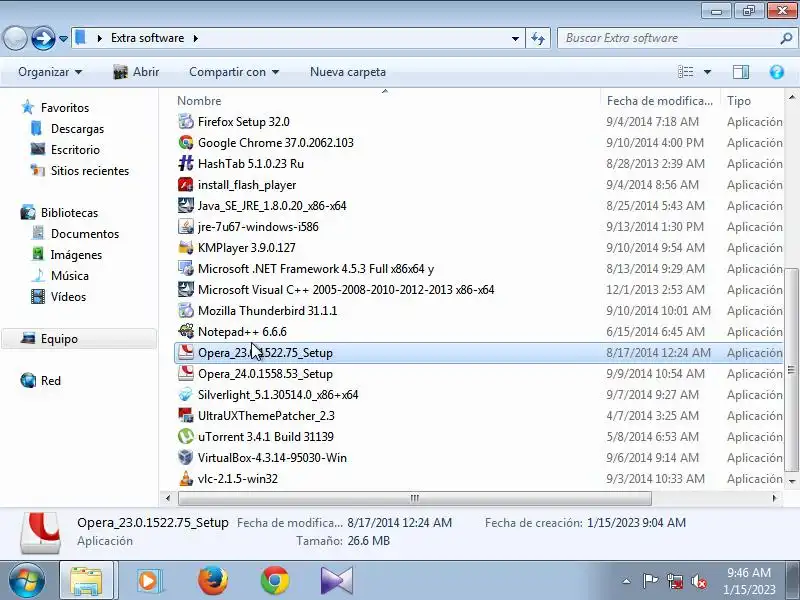Click the Mozilla Thunderbird 31.1.1 icon
Image resolution: width=800 pixels, height=600 pixels.
(x=186, y=311)
